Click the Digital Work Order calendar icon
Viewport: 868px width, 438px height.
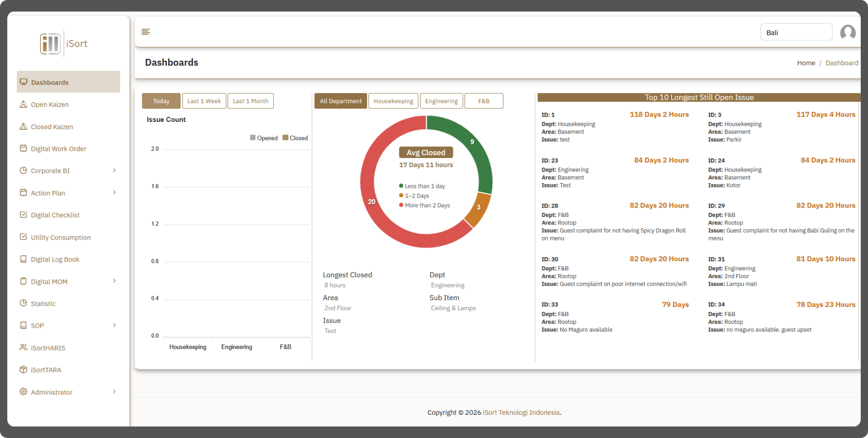pyautogui.click(x=23, y=148)
